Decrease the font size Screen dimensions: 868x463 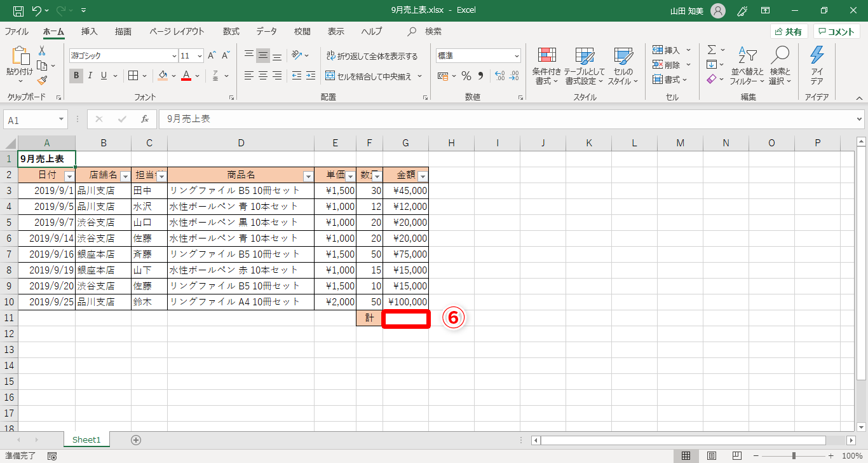pyautogui.click(x=226, y=56)
